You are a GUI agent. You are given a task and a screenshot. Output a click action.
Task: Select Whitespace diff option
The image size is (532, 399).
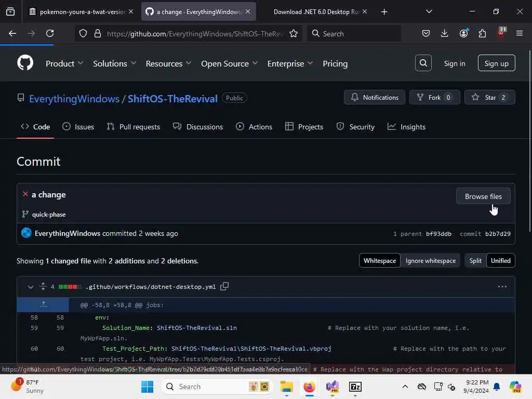(x=380, y=261)
